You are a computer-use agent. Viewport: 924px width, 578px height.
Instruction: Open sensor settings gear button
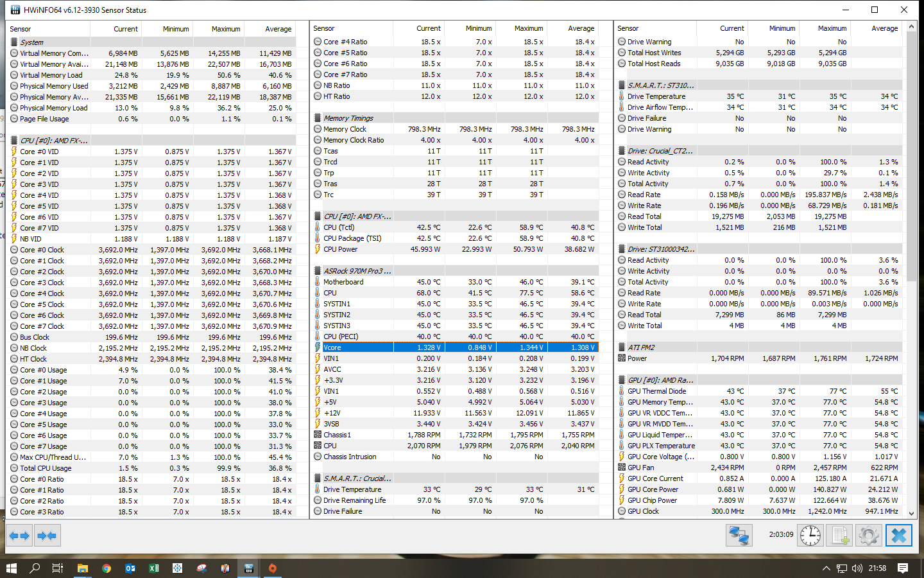click(x=869, y=535)
